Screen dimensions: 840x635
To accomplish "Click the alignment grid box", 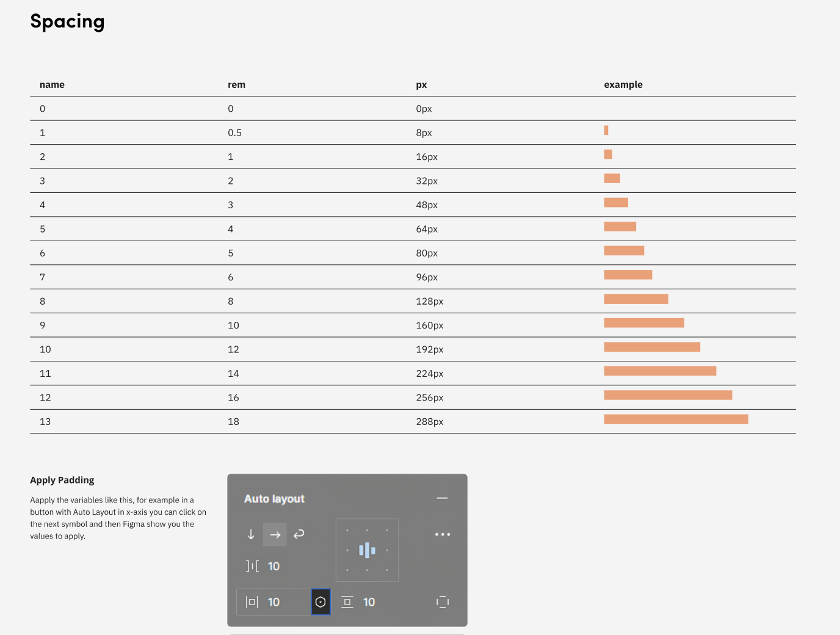I will point(367,550).
